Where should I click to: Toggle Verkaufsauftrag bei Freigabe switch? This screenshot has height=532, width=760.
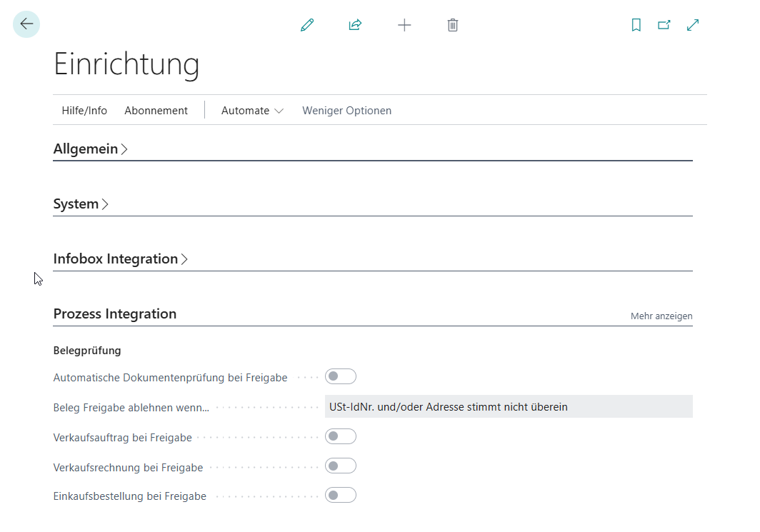[x=341, y=436]
